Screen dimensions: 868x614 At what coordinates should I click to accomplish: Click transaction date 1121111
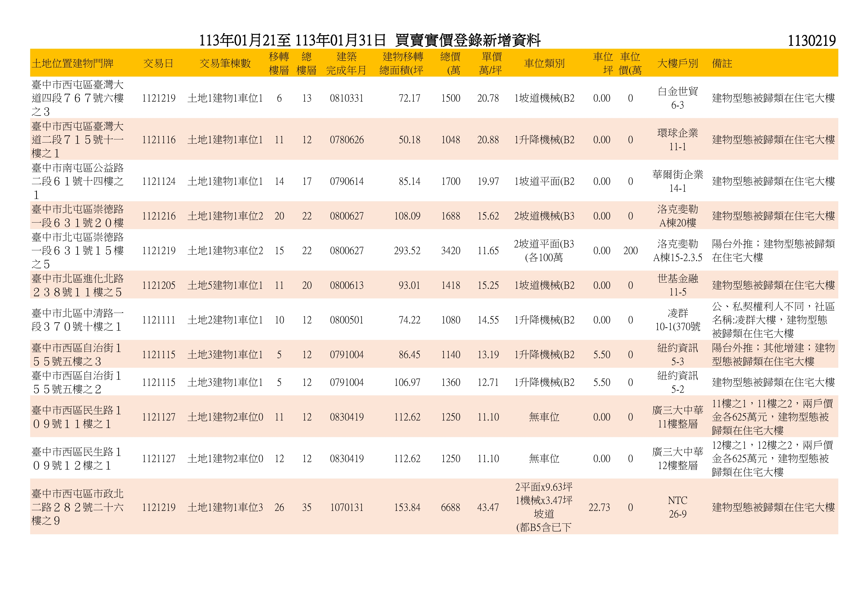click(x=159, y=320)
